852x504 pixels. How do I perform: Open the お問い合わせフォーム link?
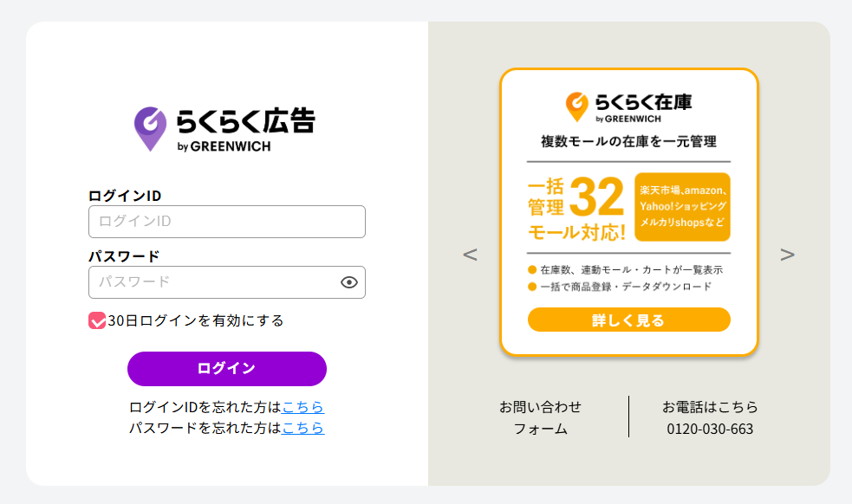tap(540, 417)
